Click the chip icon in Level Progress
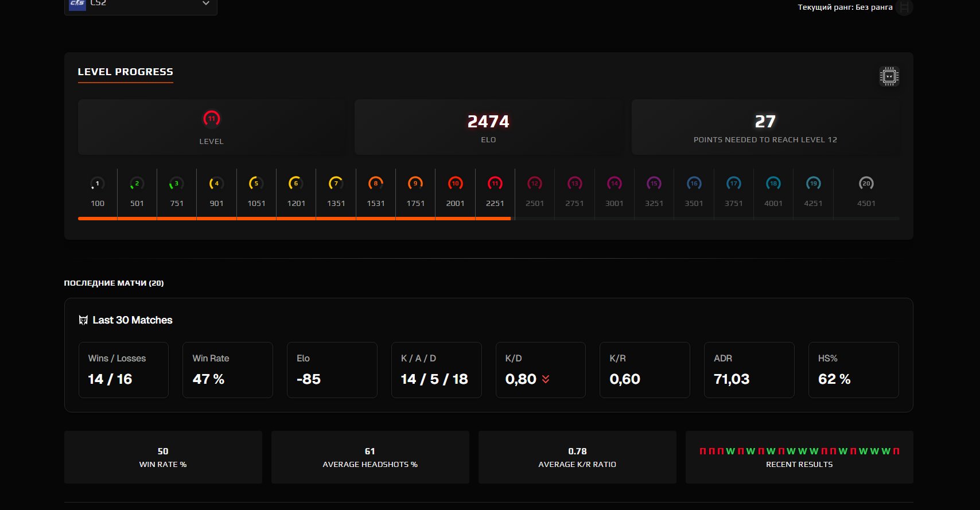 click(889, 76)
